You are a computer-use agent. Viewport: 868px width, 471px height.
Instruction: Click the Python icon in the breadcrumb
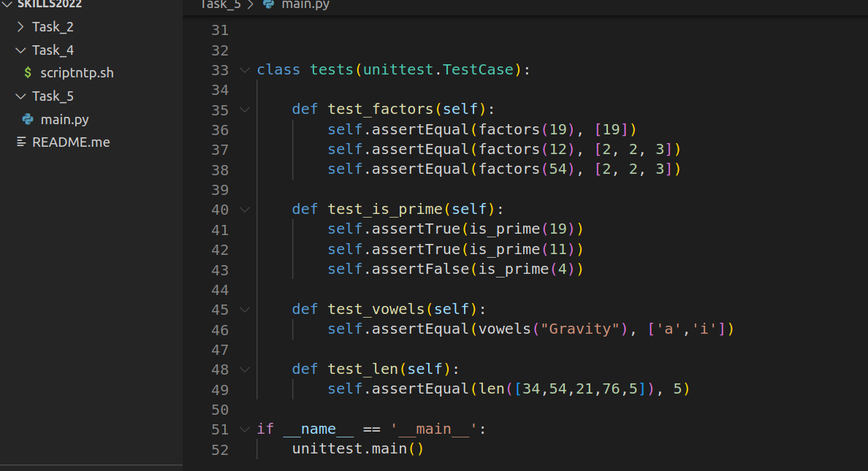(x=268, y=4)
